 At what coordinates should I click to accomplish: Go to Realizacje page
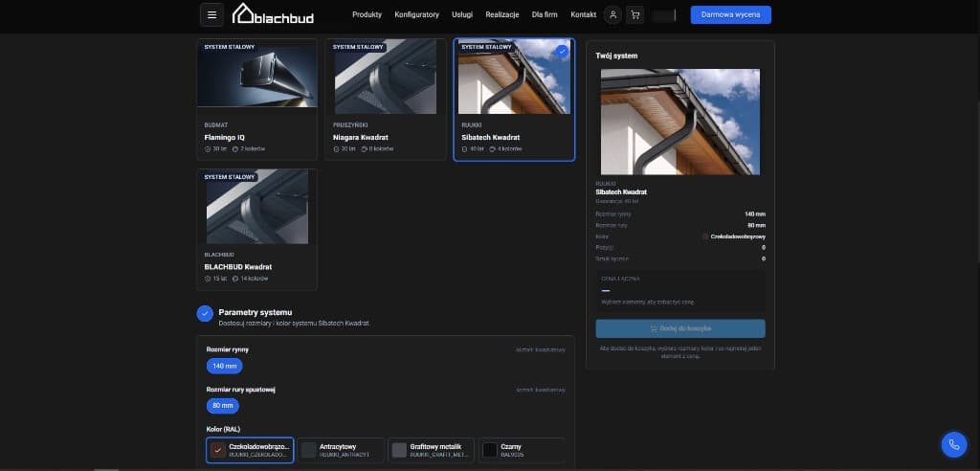click(502, 15)
